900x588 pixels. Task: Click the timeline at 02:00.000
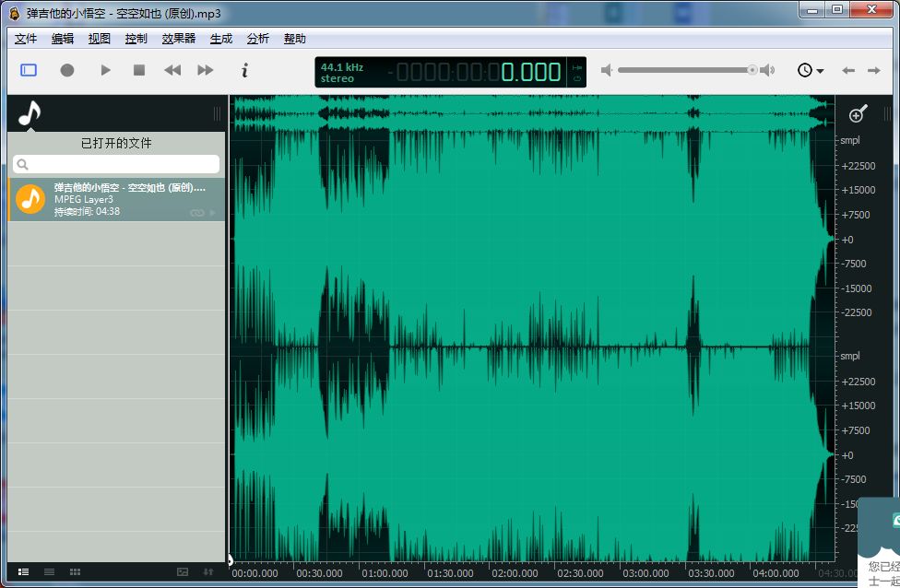tap(515, 573)
